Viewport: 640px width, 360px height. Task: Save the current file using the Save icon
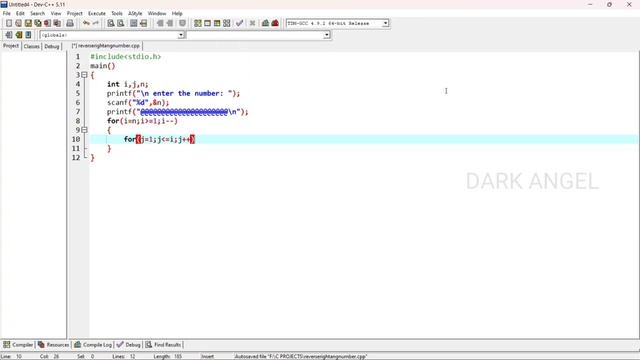click(28, 23)
